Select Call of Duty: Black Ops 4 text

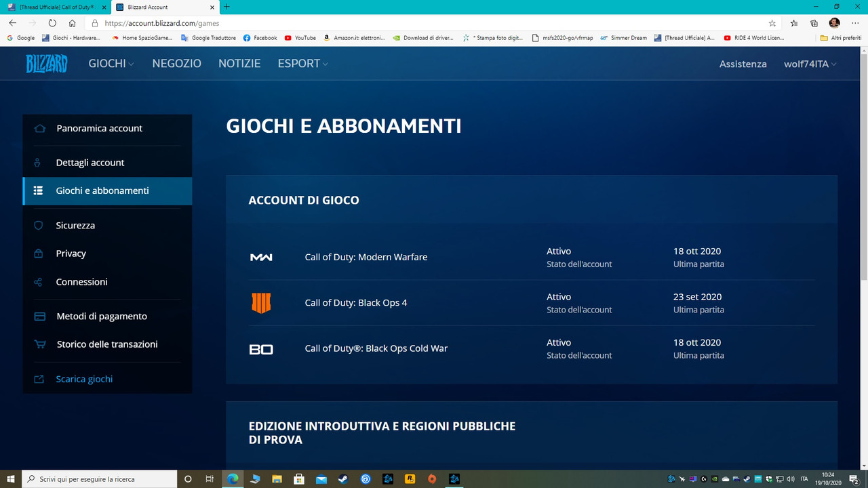click(x=356, y=302)
